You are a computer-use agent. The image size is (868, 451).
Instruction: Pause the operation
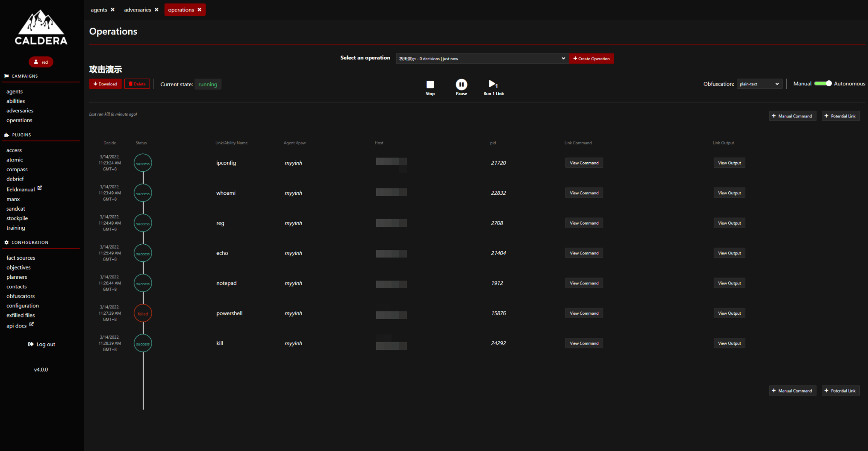click(x=461, y=88)
